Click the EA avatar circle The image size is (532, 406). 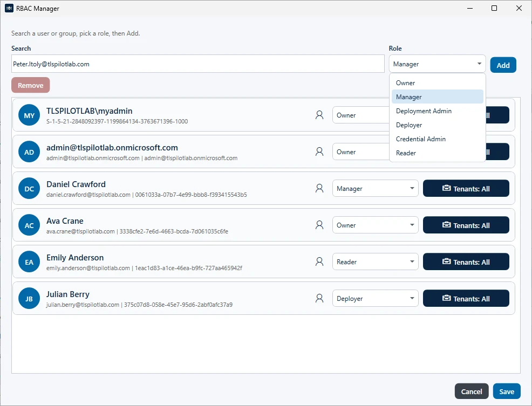(29, 262)
